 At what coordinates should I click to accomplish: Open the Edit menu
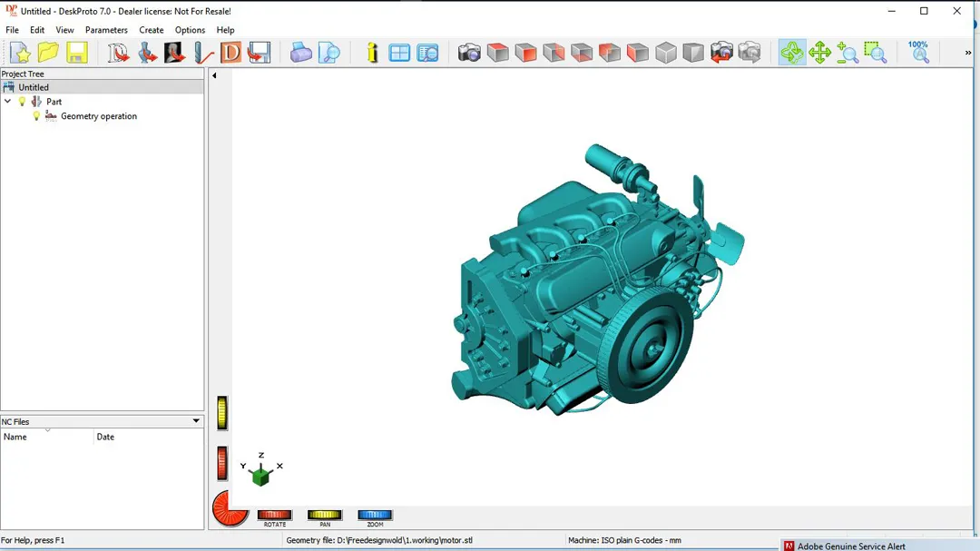37,30
